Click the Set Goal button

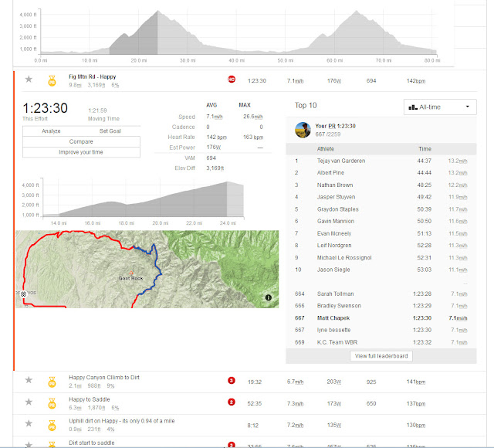coord(110,131)
